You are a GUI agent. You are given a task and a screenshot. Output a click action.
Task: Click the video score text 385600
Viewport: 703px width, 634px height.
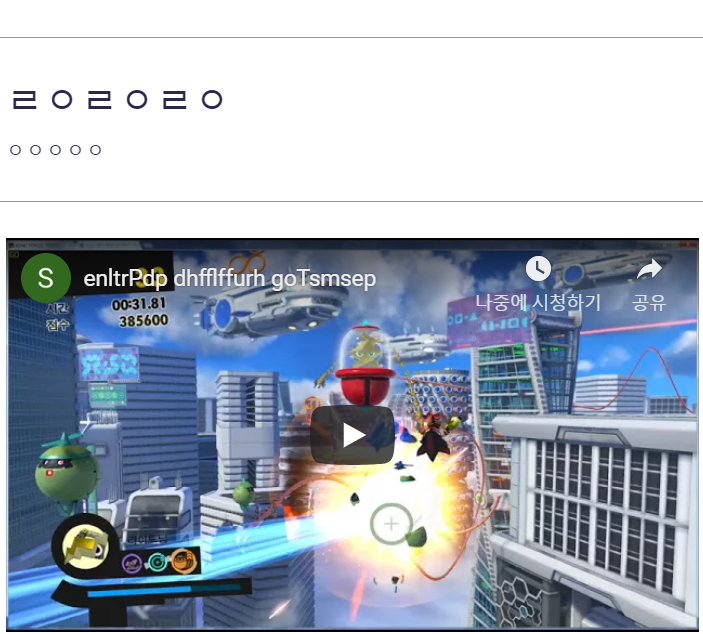coord(143,320)
